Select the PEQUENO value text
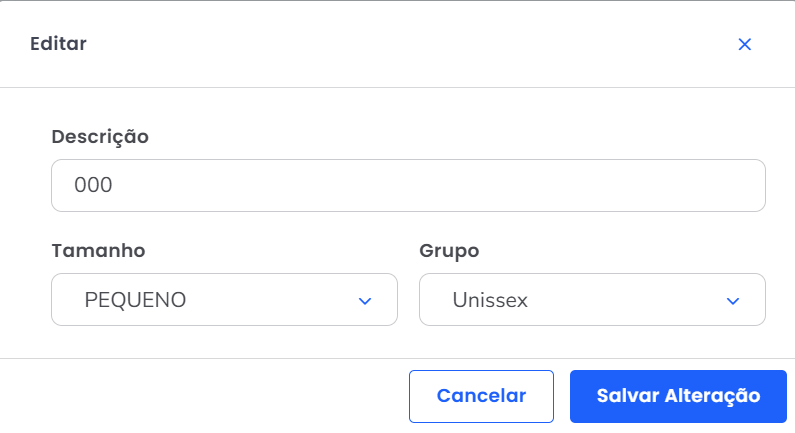Viewport: 795px width, 433px height. point(135,300)
